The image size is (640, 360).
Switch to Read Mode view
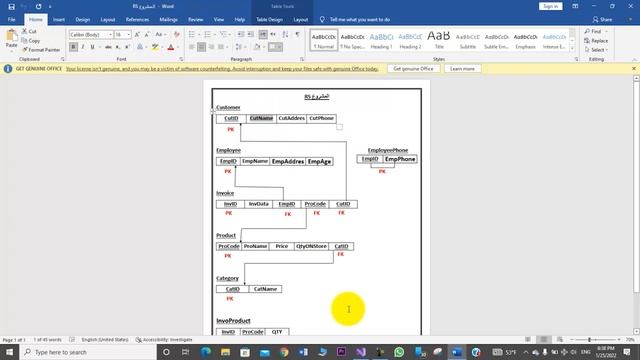click(x=528, y=340)
